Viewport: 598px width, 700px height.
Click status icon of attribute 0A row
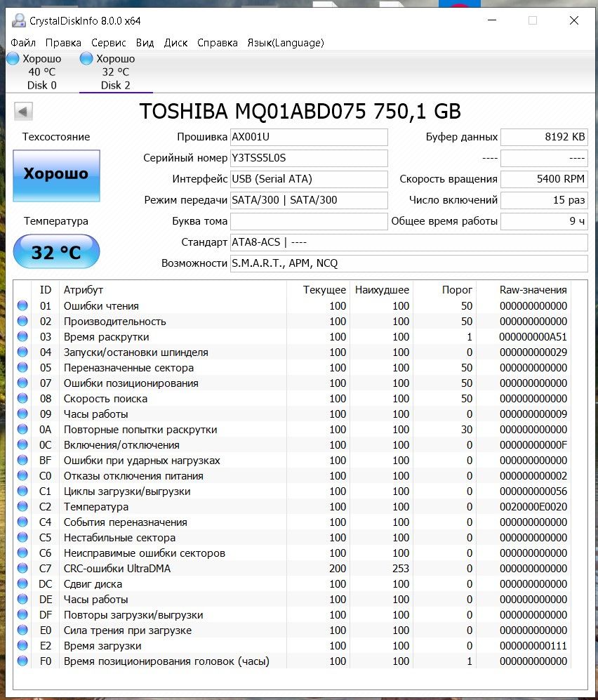(22, 430)
